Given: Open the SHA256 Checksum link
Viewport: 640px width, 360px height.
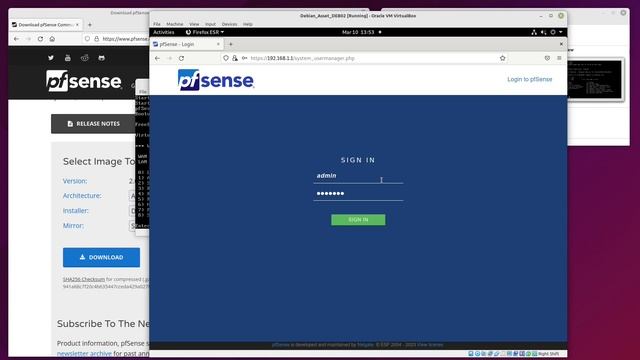Looking at the screenshot, I should (84, 280).
